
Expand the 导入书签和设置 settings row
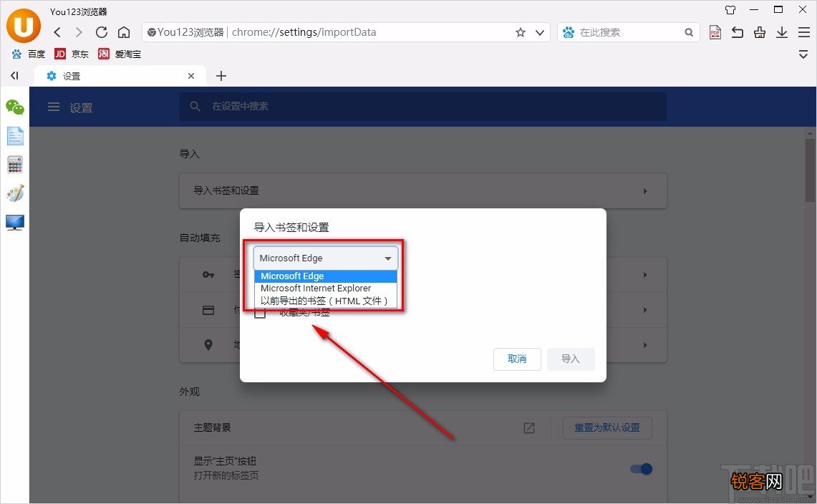click(422, 190)
